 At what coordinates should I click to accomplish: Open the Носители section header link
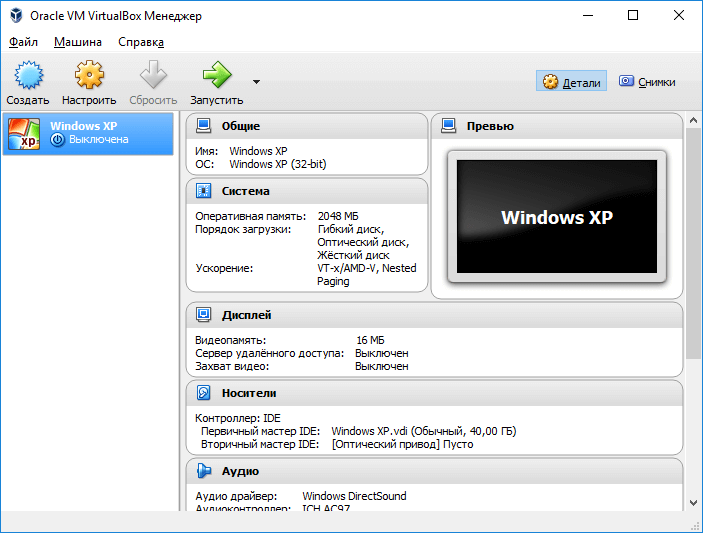249,393
